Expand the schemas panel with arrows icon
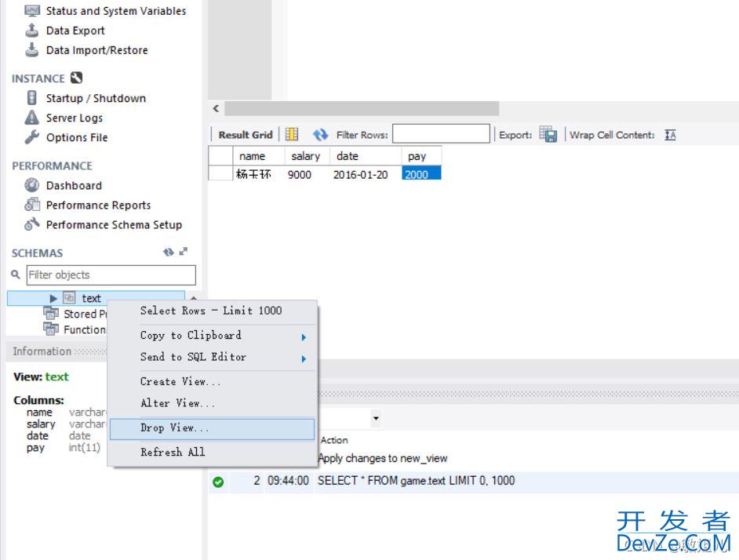Screen dimensions: 739x560 pyautogui.click(x=184, y=252)
